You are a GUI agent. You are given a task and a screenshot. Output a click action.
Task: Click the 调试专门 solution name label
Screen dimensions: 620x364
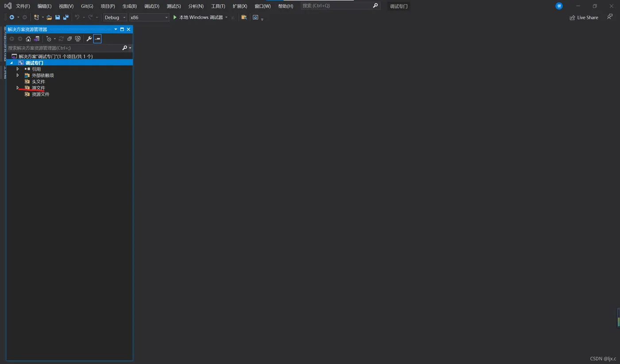(399, 6)
